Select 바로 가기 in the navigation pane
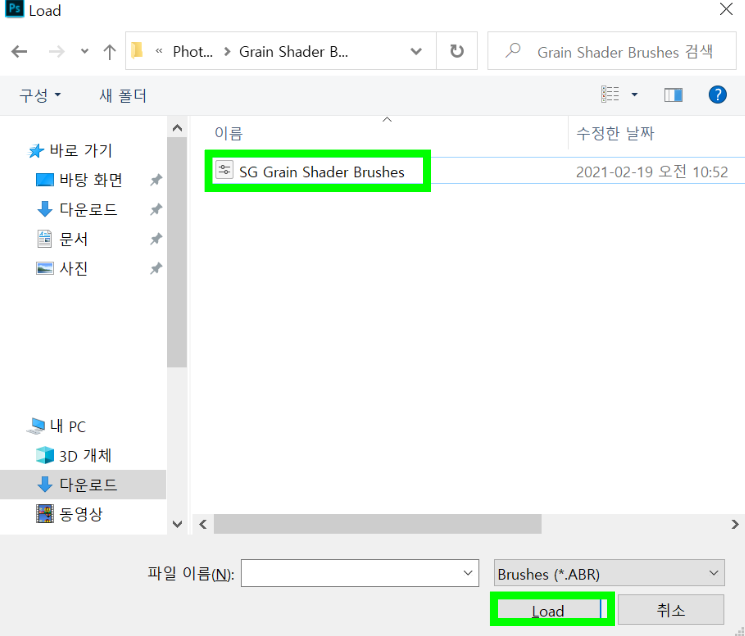 81,151
